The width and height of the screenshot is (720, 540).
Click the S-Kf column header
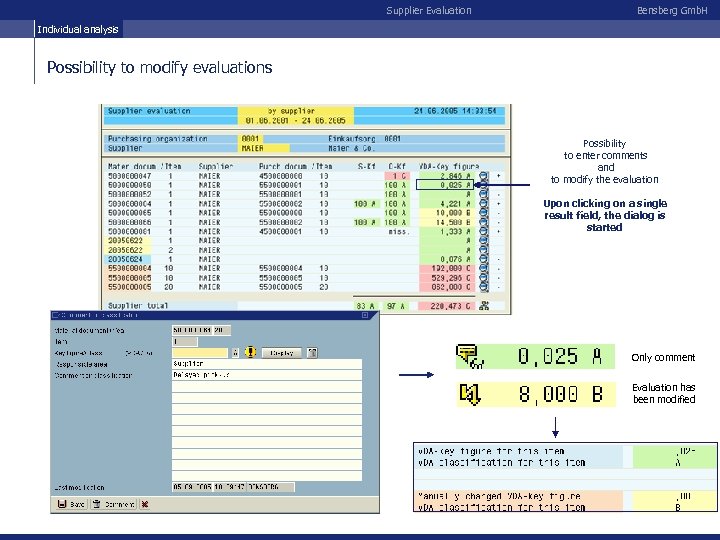366,166
